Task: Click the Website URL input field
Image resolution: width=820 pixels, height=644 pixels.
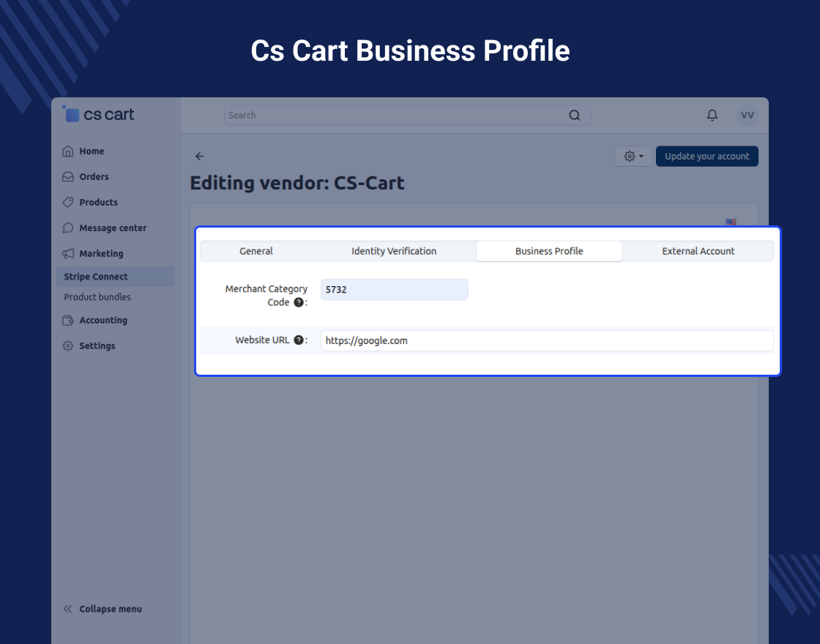Action: (x=547, y=341)
